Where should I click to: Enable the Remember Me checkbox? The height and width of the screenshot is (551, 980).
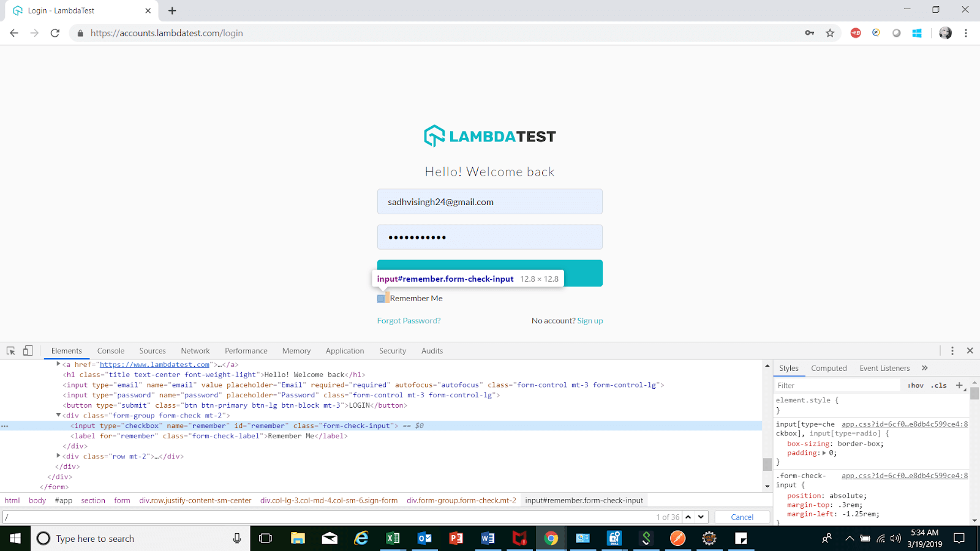pos(381,298)
